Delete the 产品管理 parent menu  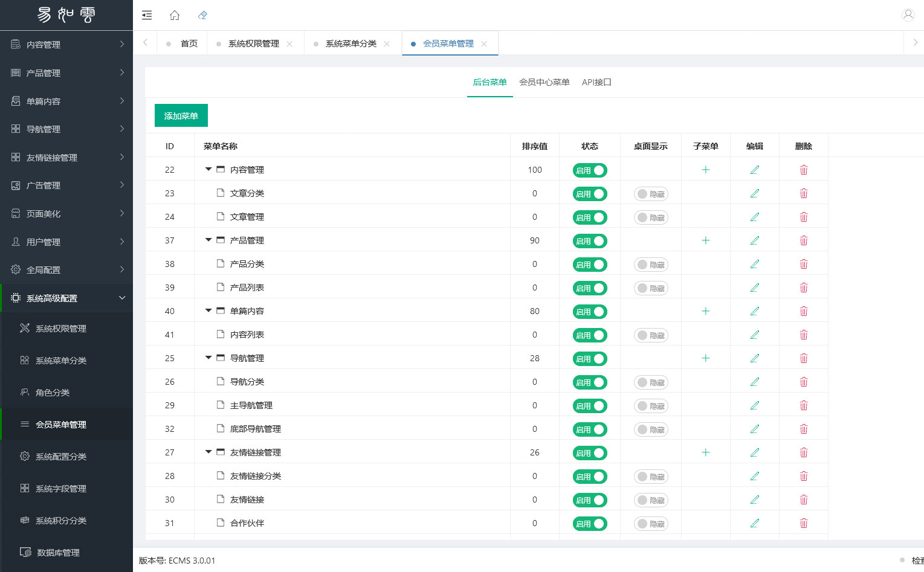804,240
